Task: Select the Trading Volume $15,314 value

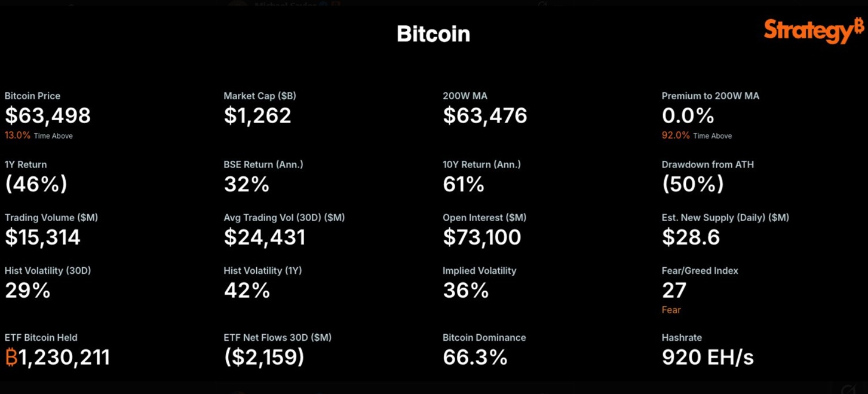Action: [42, 237]
